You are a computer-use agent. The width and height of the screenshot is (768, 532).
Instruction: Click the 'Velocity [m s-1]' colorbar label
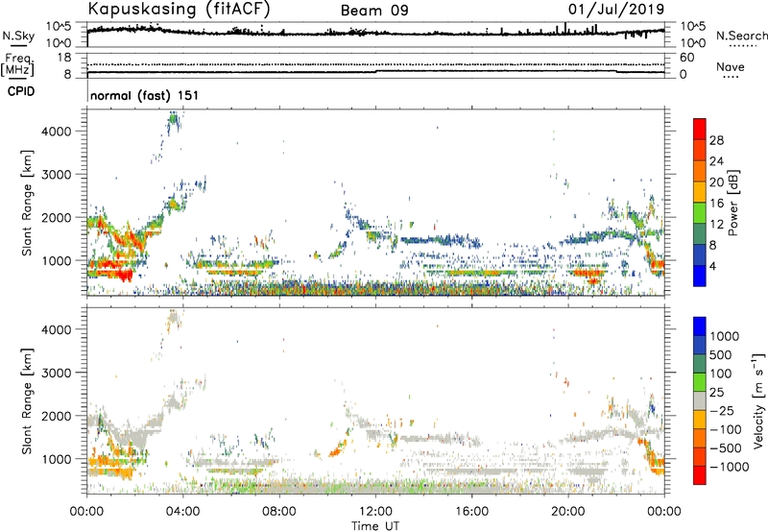click(758, 400)
